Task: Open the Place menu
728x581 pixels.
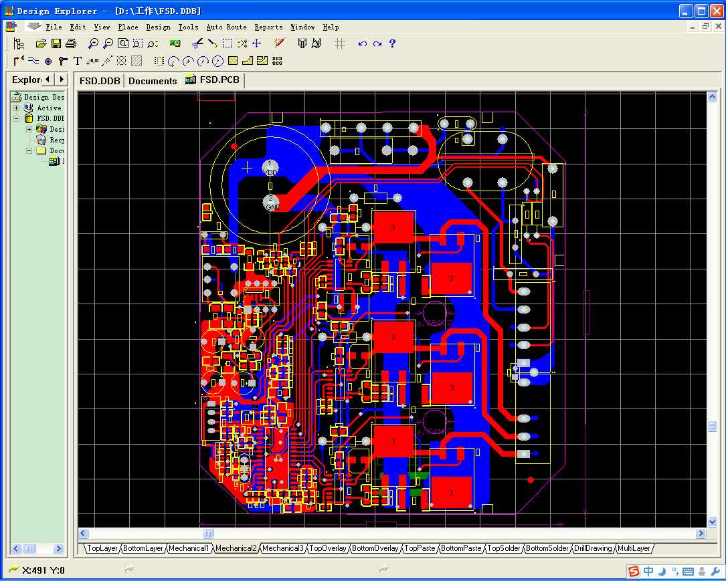Action: 128,27
